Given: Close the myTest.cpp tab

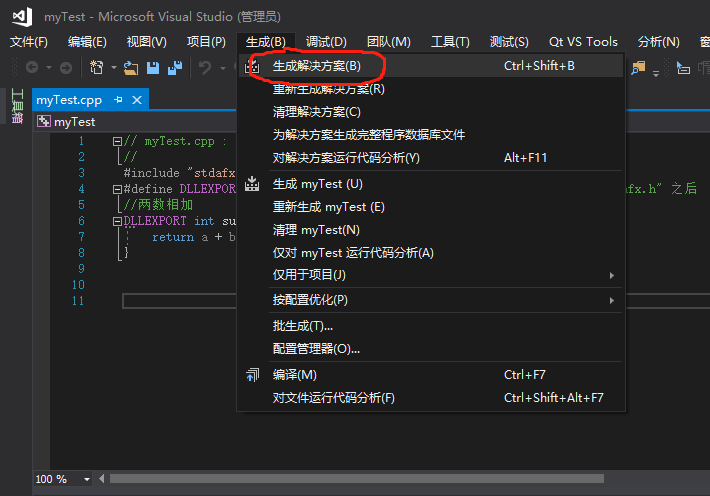Looking at the screenshot, I should [x=137, y=100].
